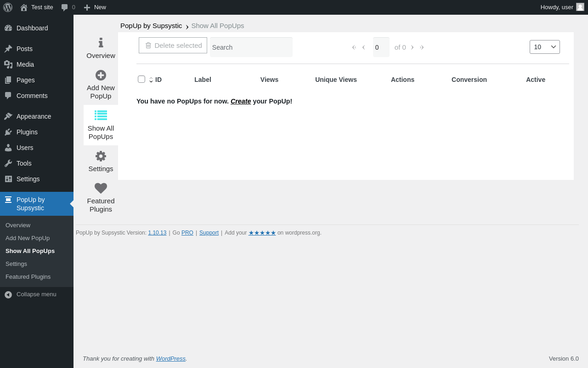Click into the Search field
Screen dimensions: 588x368
pos(251,47)
